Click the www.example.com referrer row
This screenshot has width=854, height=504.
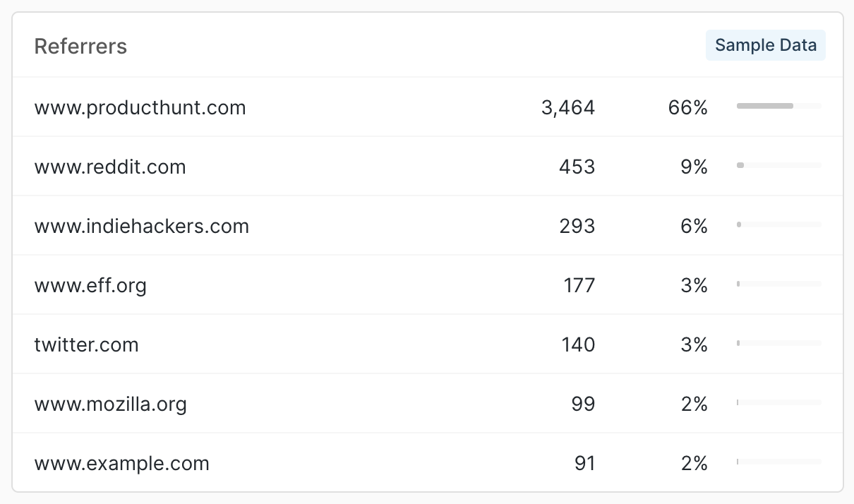pyautogui.click(x=121, y=464)
